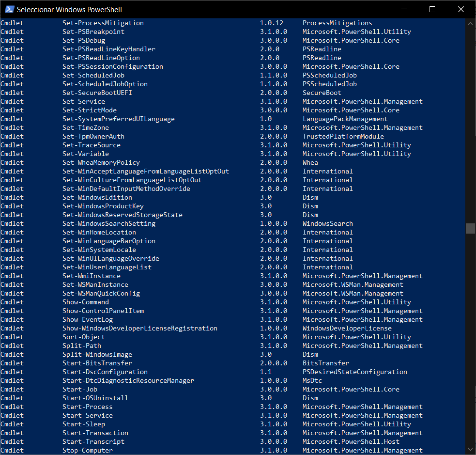Click the Set-SecureBootUEFI entry
This screenshot has width=476, height=455.
click(97, 93)
